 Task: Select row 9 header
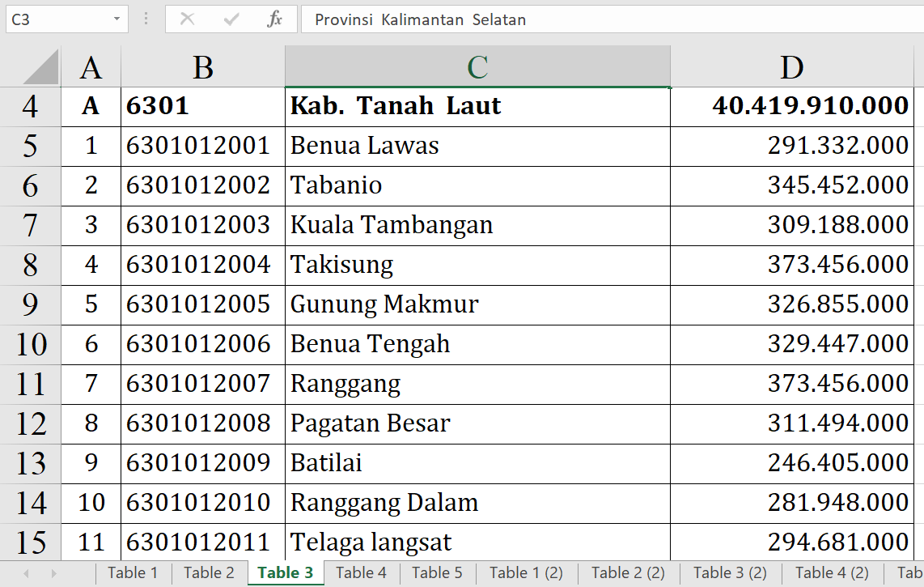coord(30,304)
